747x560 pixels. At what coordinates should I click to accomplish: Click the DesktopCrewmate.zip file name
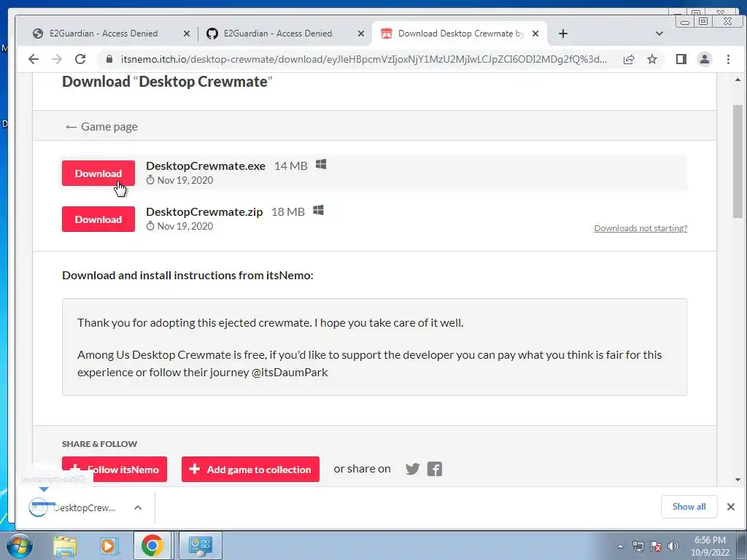(x=204, y=212)
